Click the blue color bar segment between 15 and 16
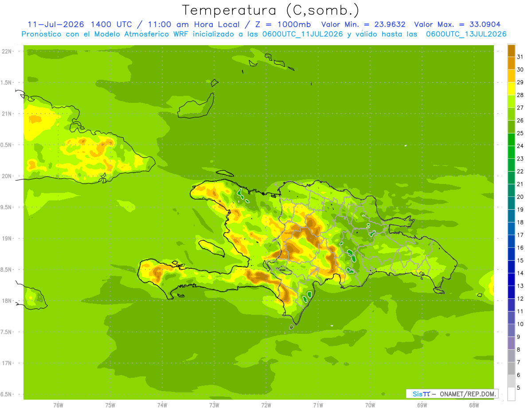The image size is (532, 411). [x=511, y=254]
